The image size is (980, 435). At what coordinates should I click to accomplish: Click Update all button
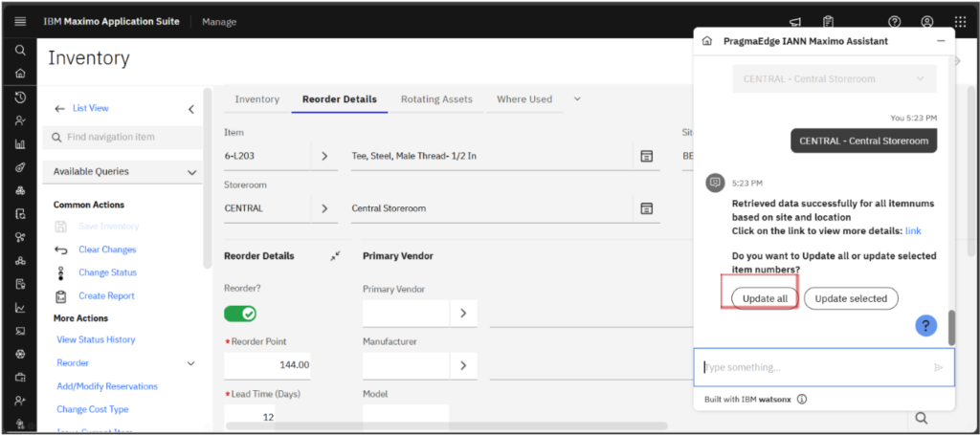point(765,298)
